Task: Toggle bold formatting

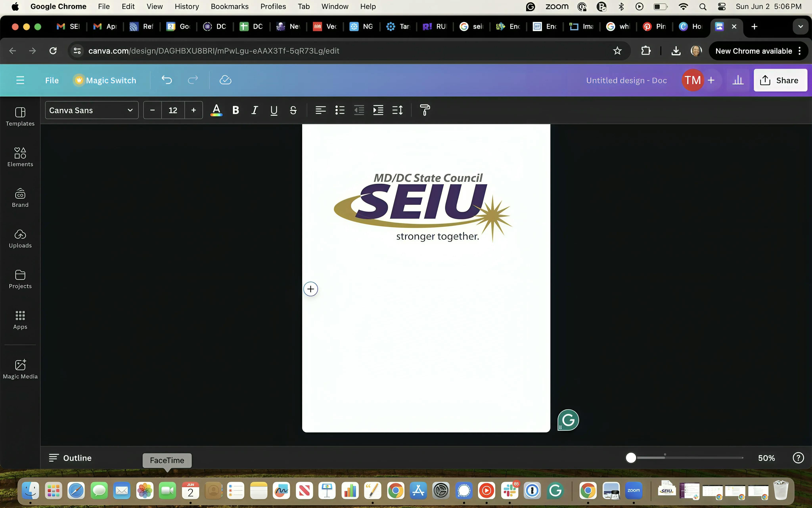Action: 236,110
